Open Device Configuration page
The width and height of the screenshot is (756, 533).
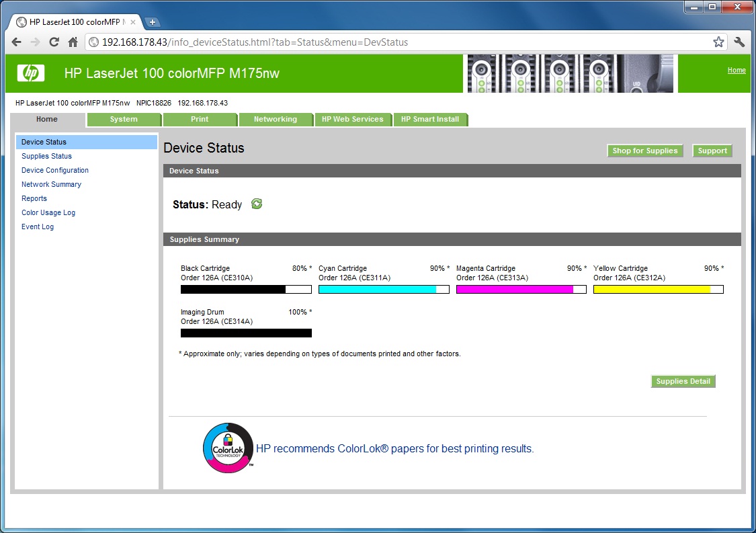(55, 170)
